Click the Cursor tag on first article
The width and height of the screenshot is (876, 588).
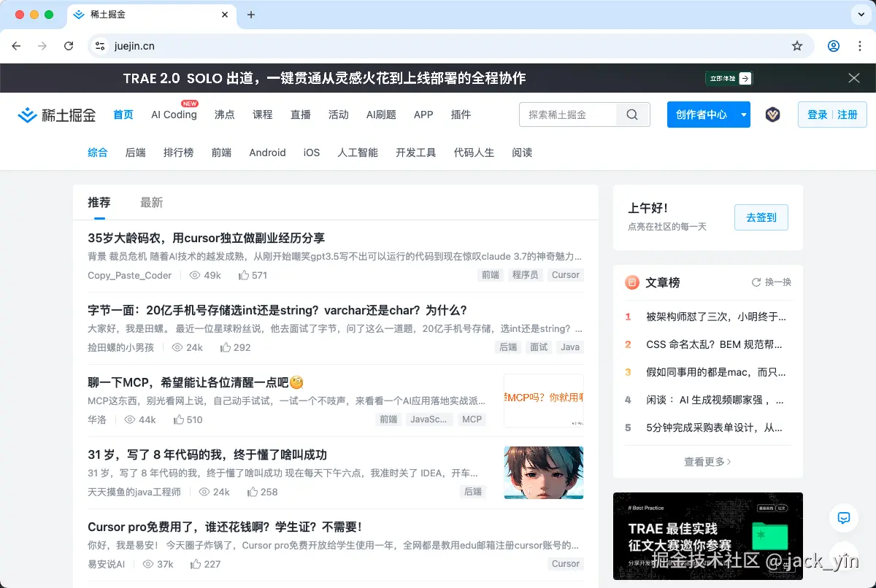[566, 275]
